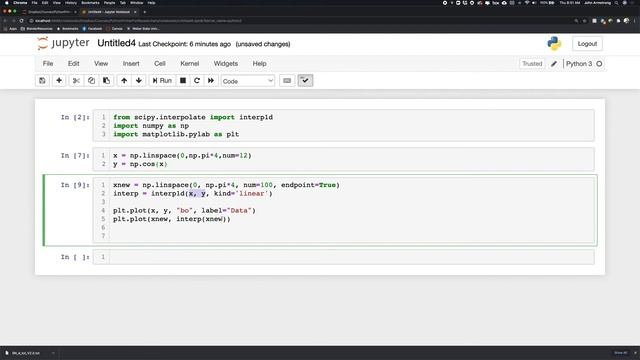Open the Chrome Bookmarks menu in menu bar

point(90,3)
